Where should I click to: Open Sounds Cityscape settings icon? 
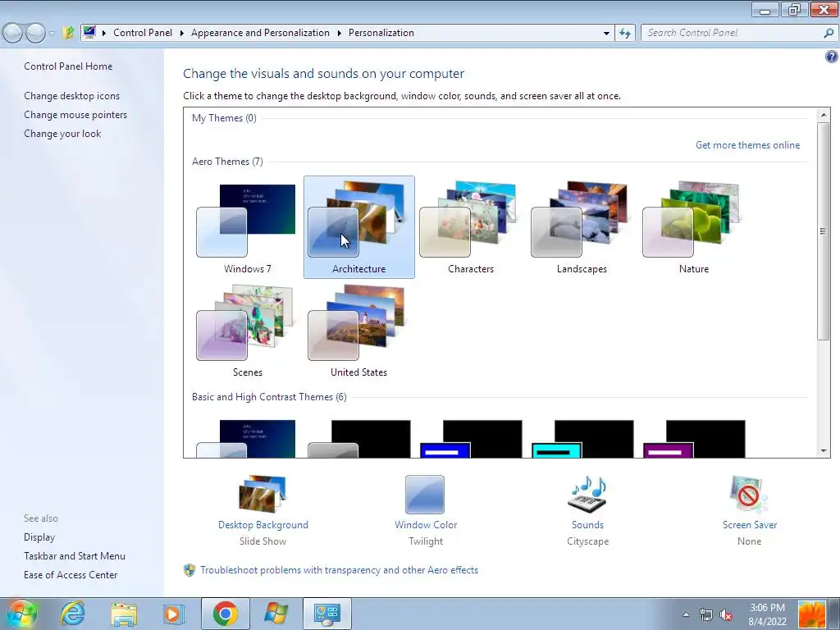[x=587, y=494]
